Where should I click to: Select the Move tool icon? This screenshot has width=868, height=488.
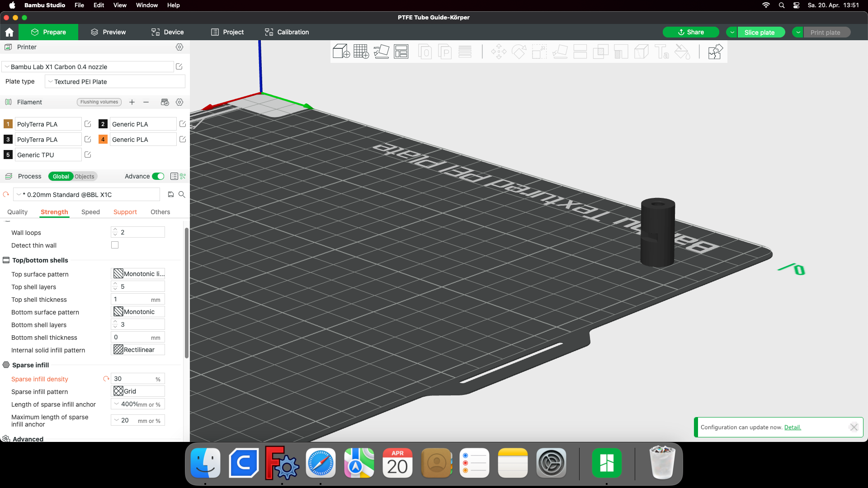(x=499, y=52)
